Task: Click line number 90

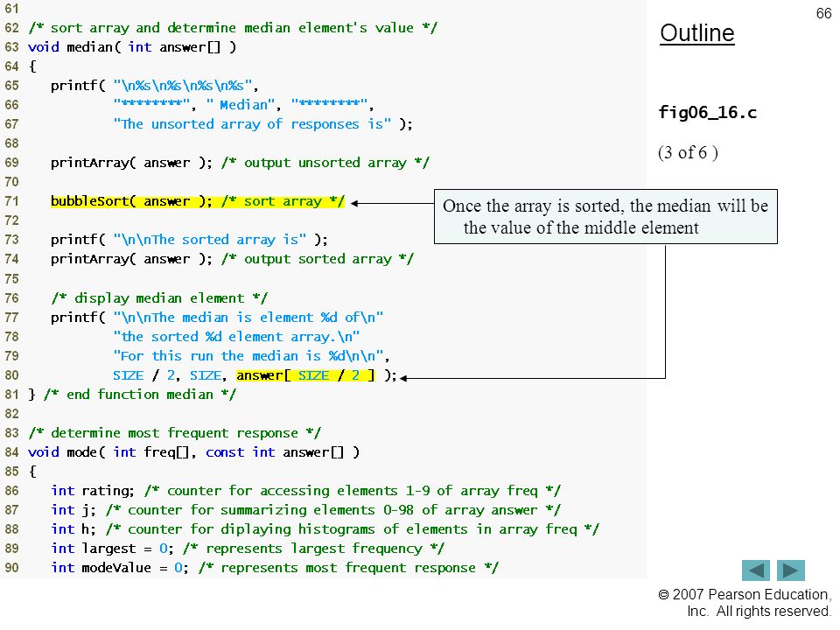Action: tap(11, 568)
